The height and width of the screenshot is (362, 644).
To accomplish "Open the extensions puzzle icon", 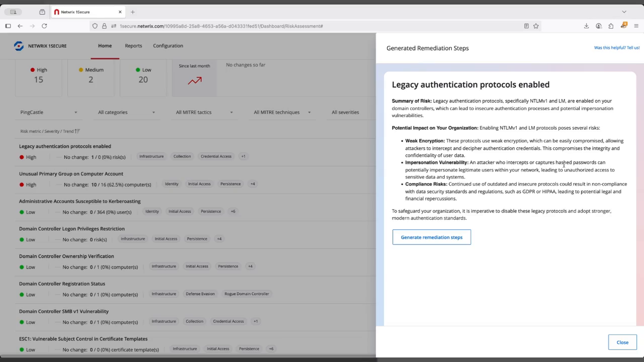I will click(x=611, y=26).
